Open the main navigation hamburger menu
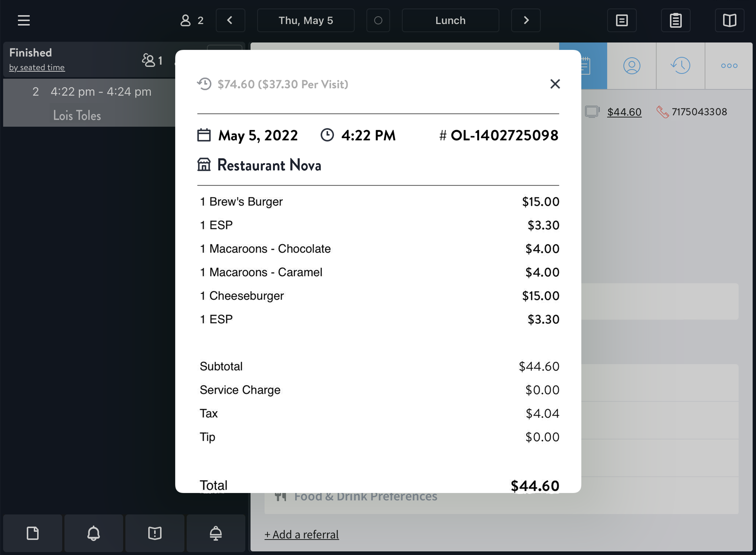The width and height of the screenshot is (756, 555). pos(24,21)
